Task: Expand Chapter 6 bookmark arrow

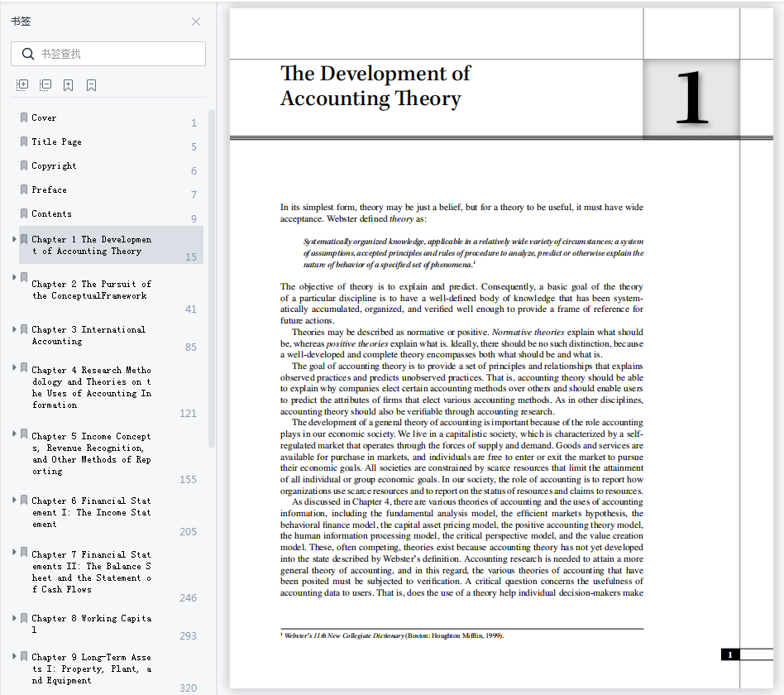Action: (x=14, y=500)
